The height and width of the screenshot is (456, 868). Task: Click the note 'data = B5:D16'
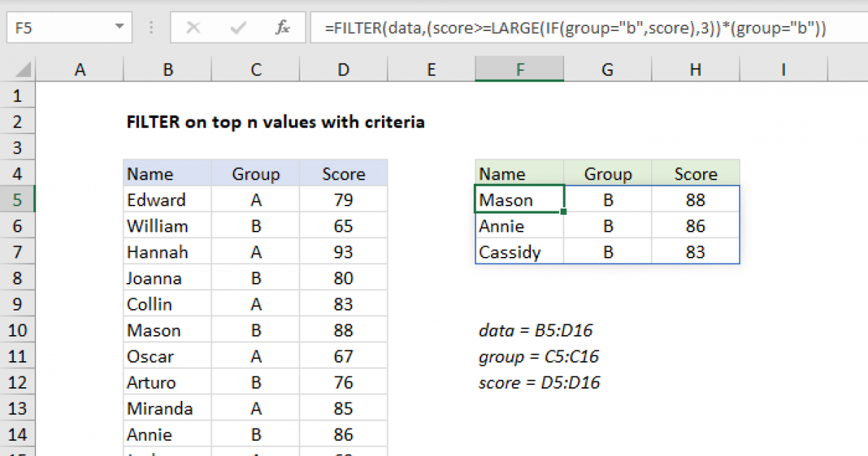click(x=535, y=331)
